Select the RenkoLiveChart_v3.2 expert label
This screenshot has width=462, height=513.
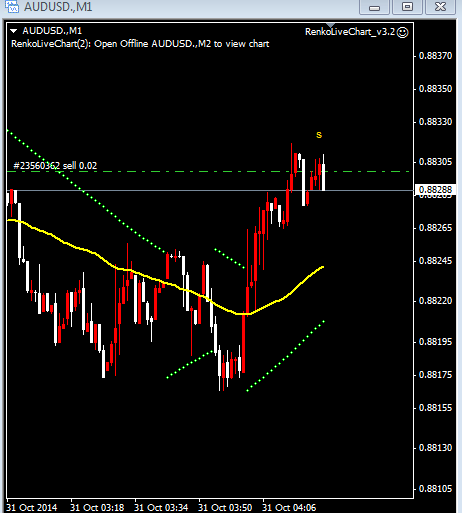(x=350, y=32)
